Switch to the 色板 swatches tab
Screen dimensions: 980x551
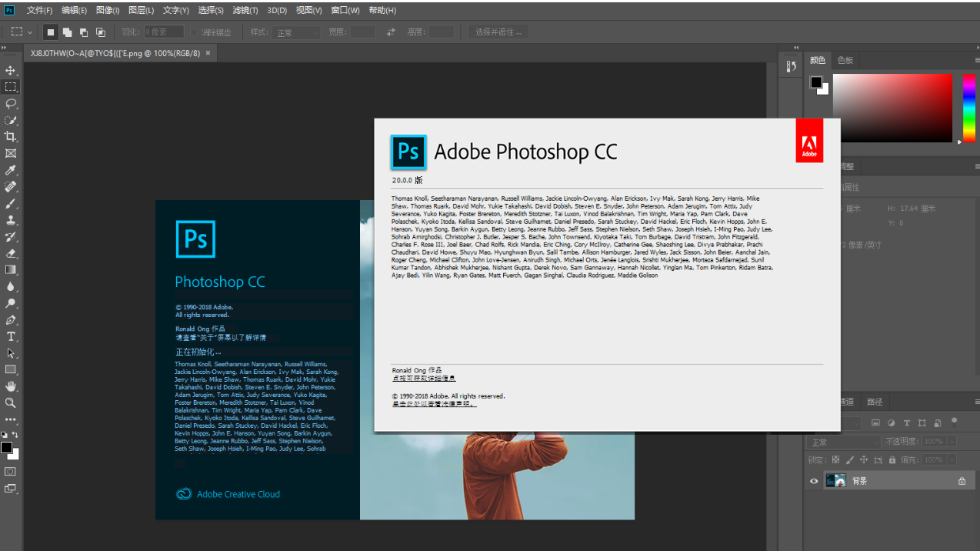click(845, 60)
